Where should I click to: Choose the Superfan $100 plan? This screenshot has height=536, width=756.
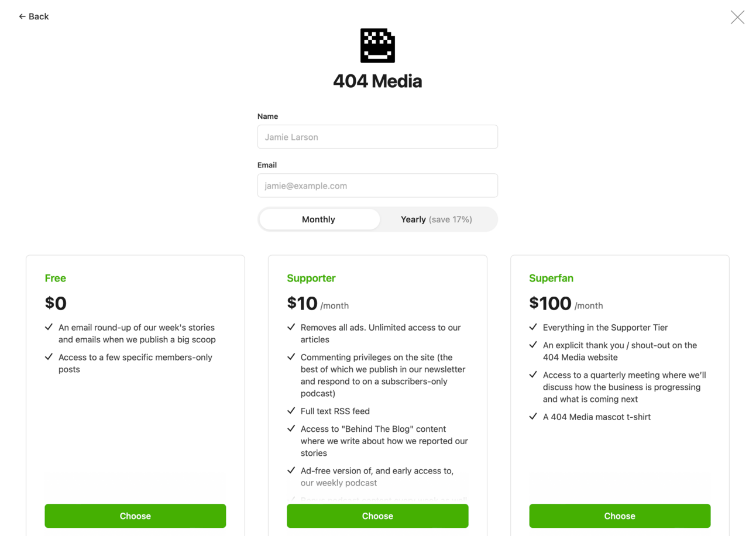[x=620, y=516]
